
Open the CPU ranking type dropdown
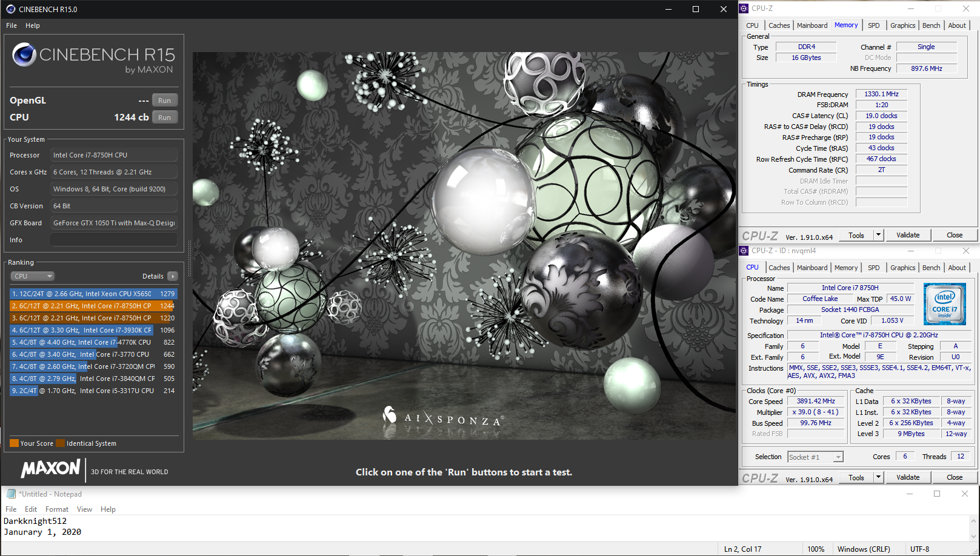tap(33, 276)
